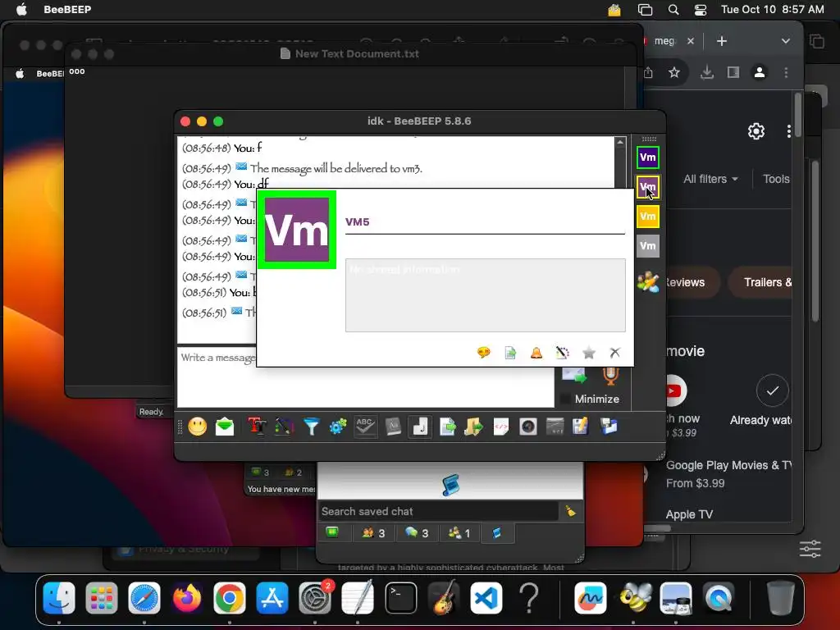The image size is (840, 630).
Task: Record a voice message with microphone
Action: (610, 376)
